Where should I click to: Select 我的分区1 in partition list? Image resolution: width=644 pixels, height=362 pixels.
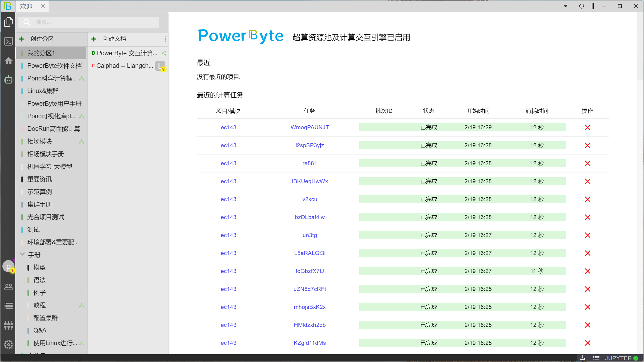(x=41, y=53)
